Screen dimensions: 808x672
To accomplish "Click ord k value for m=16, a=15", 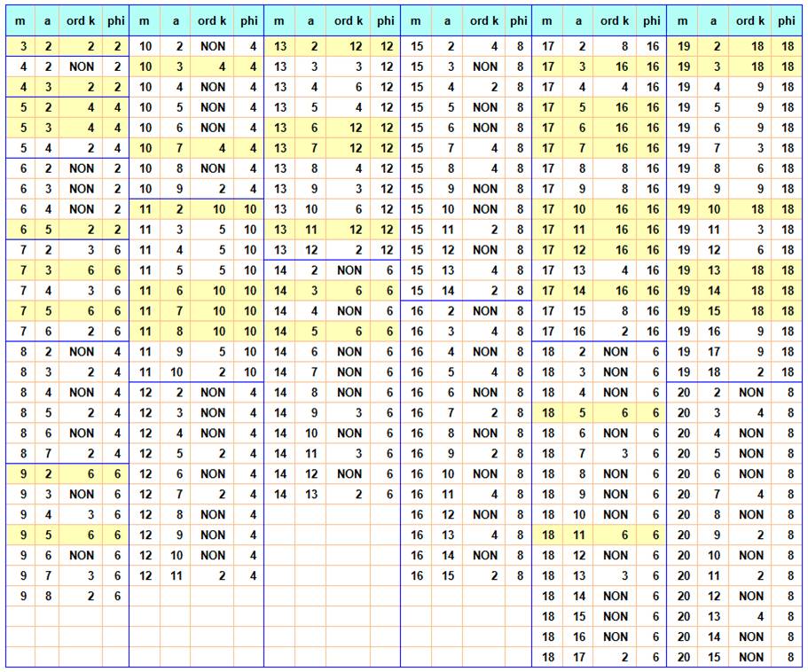I will click(x=484, y=575).
